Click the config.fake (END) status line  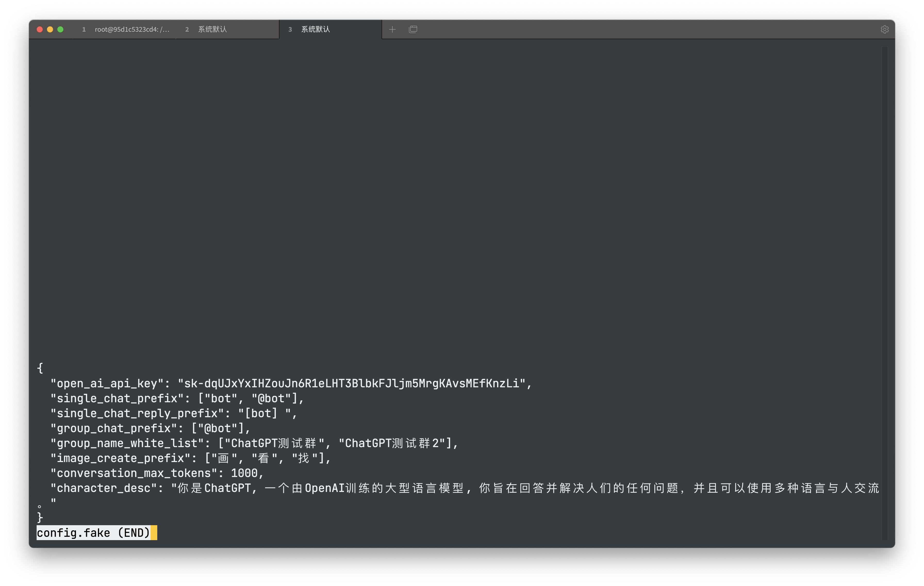(x=93, y=533)
